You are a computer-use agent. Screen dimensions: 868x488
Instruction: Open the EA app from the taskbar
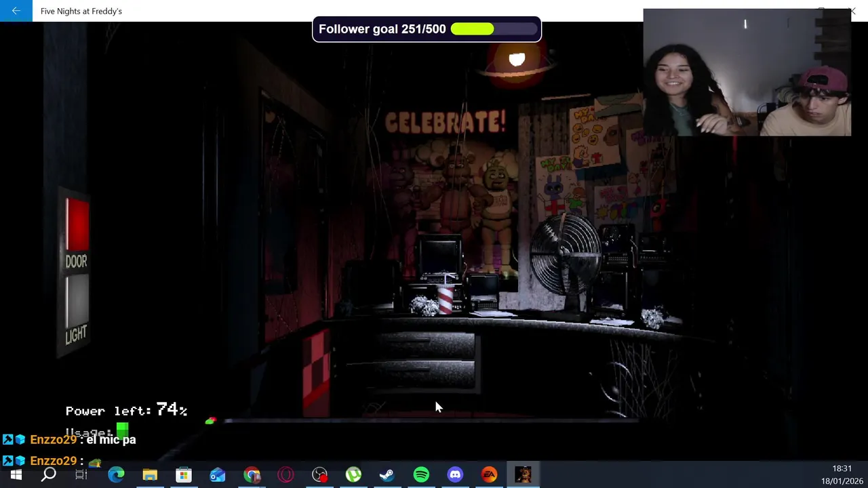pyautogui.click(x=489, y=475)
